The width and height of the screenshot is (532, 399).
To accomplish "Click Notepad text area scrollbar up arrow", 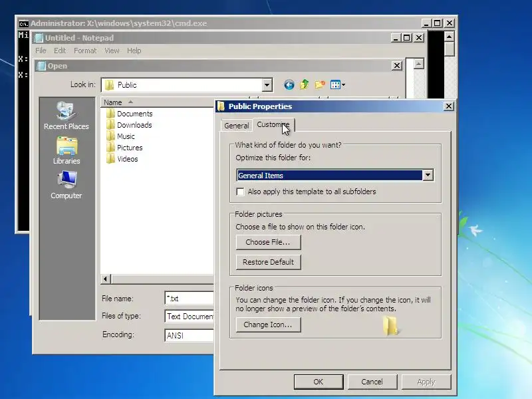I will 419,63.
